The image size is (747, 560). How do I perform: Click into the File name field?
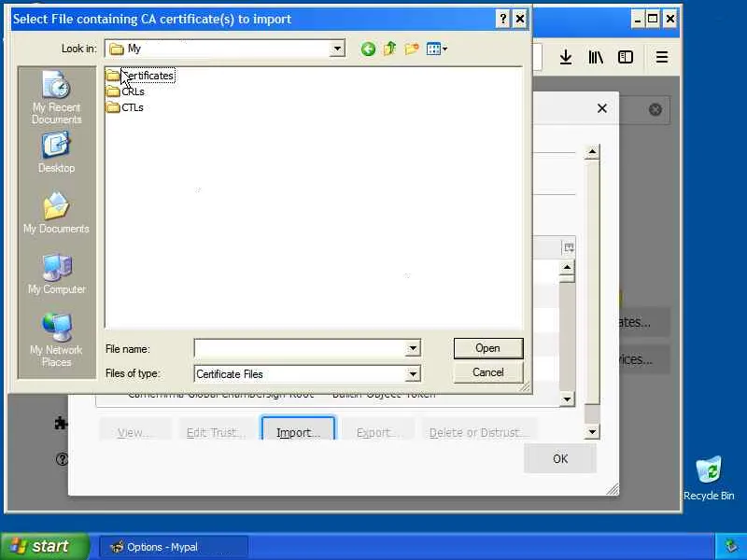point(300,348)
